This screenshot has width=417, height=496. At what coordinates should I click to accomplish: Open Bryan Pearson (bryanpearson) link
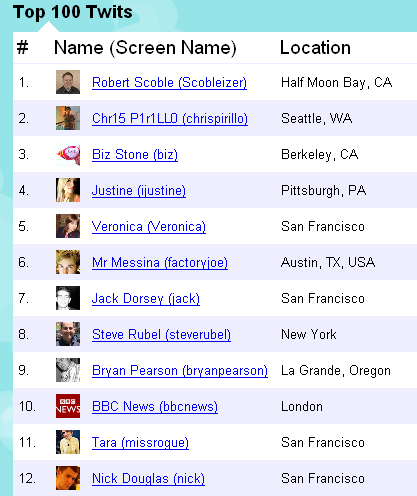(x=180, y=371)
